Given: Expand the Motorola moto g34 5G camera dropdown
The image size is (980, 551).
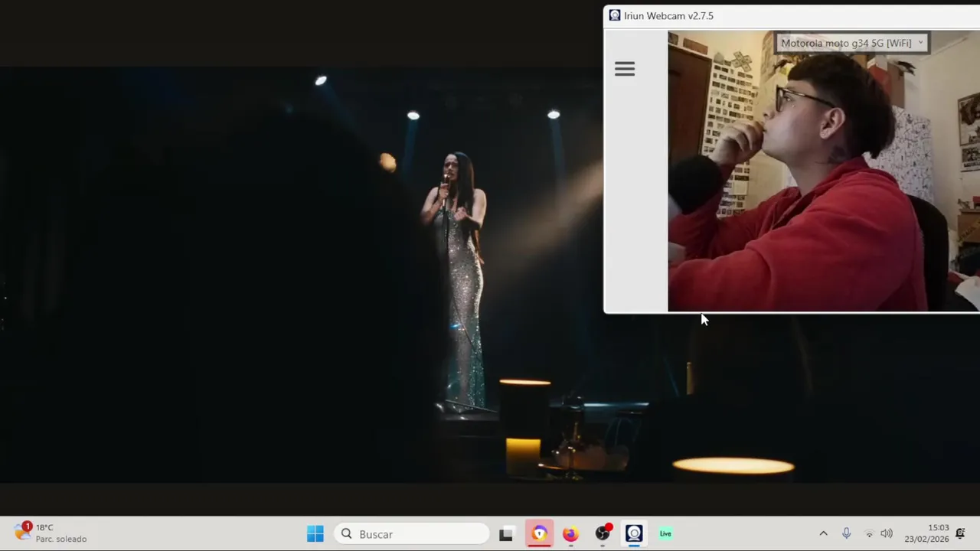Looking at the screenshot, I should 852,43.
